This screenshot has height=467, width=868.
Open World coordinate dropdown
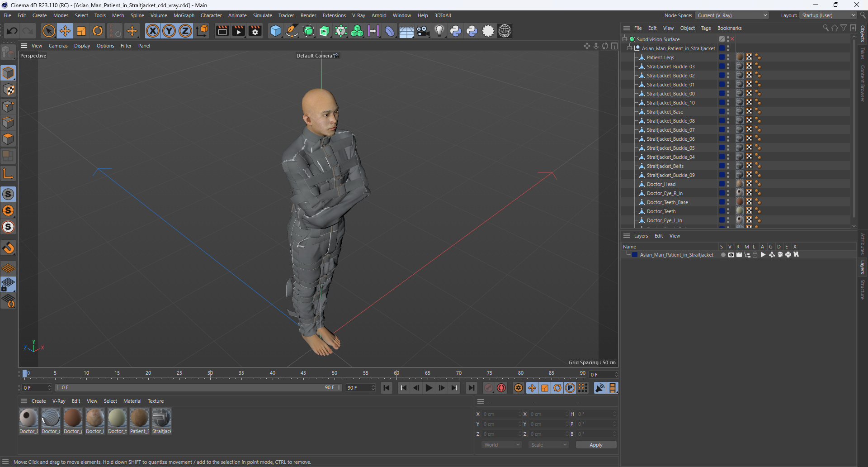tap(502, 445)
